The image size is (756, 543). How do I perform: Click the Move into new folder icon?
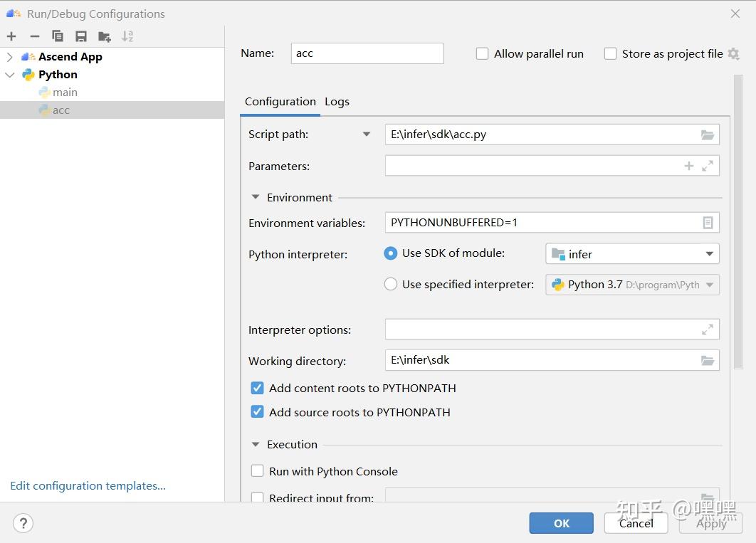[105, 36]
